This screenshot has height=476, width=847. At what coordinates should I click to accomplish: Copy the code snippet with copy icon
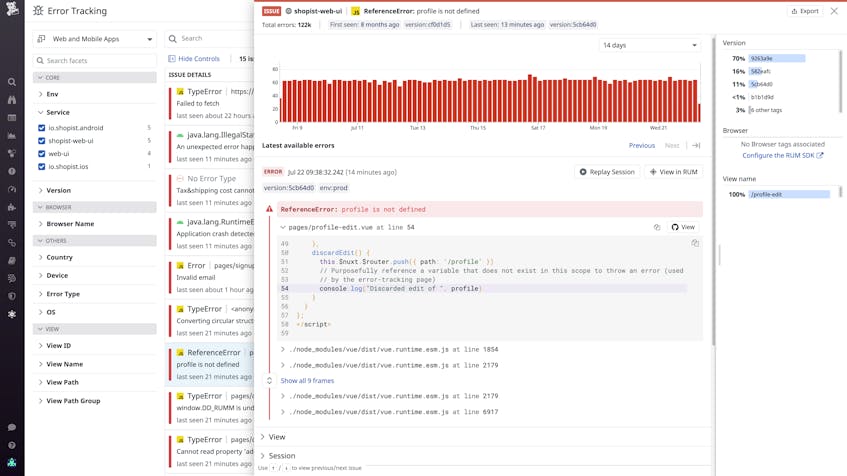point(695,243)
